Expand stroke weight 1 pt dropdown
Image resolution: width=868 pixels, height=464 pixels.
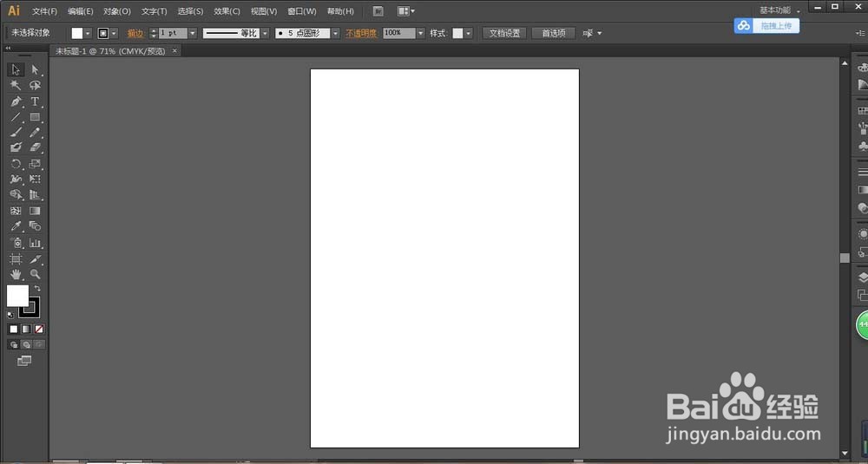(192, 33)
